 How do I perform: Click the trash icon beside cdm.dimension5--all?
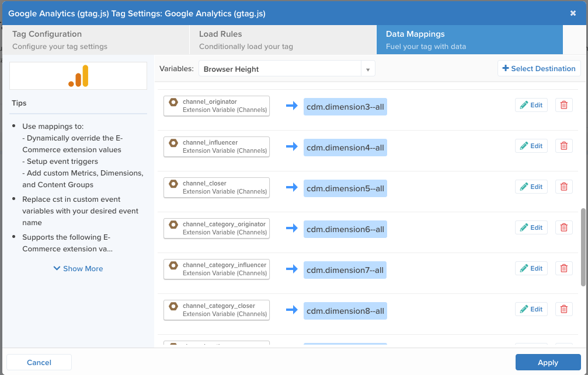563,186
